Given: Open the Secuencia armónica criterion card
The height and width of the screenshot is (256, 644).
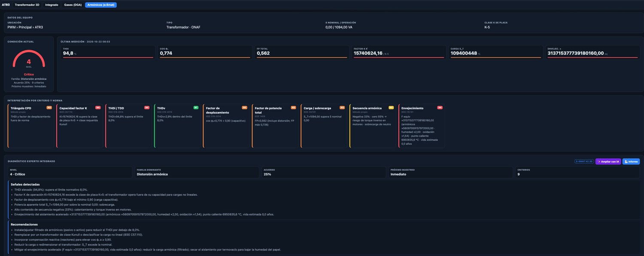Looking at the screenshot, I should click(x=373, y=126).
